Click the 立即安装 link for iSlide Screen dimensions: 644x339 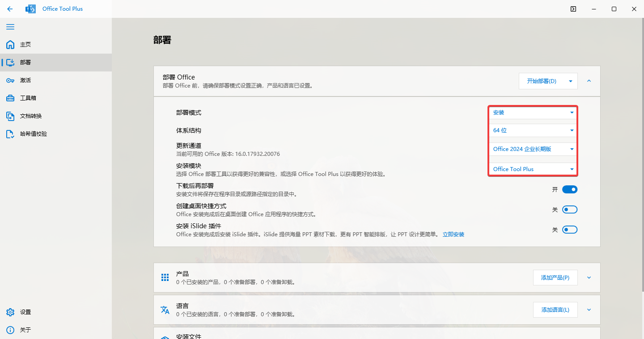click(x=453, y=234)
